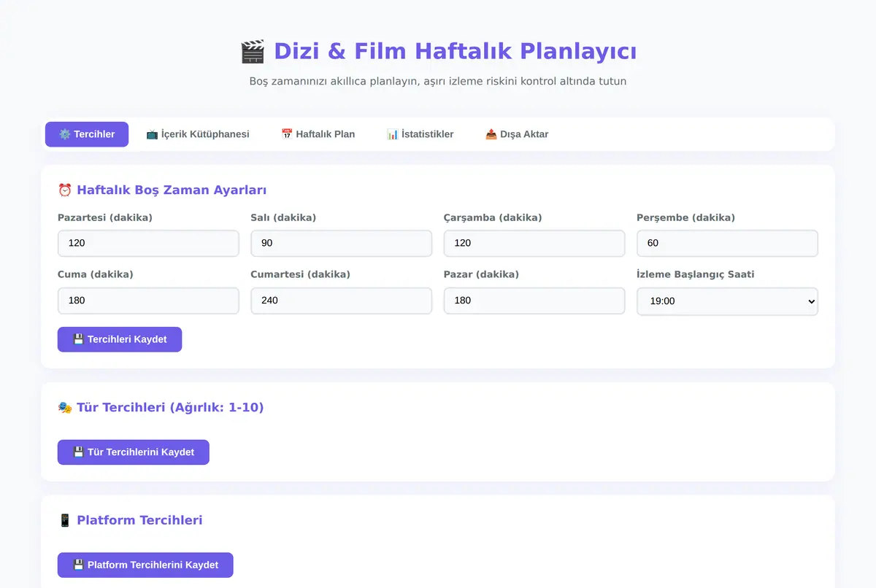Click the subtitle beginning 'Boş zamanınızı akıllıca planlayın'
876x588 pixels.
coord(438,81)
